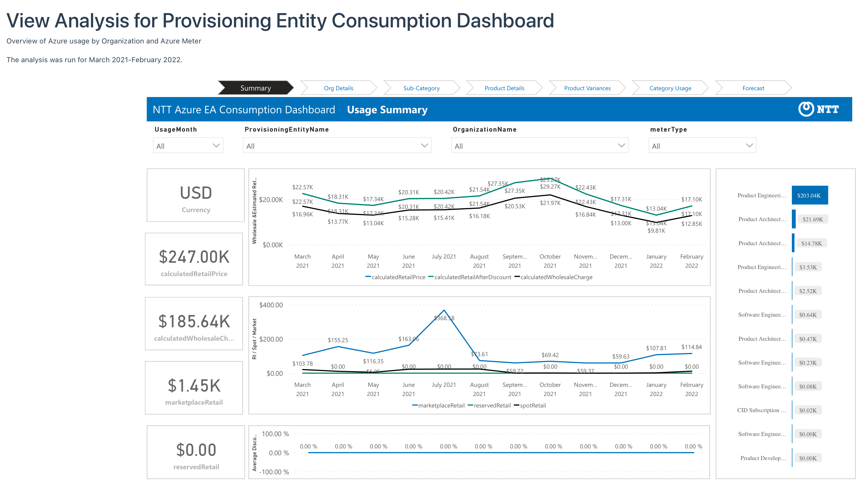Click the calculatedRetailAfterDiscount legend swatch
The image size is (868, 488).
click(x=431, y=277)
